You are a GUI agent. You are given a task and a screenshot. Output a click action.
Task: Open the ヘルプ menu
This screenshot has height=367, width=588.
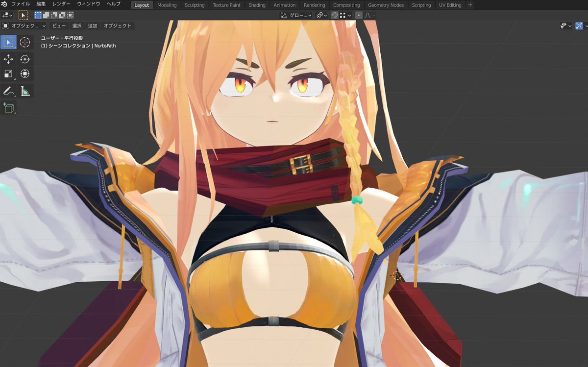click(114, 4)
